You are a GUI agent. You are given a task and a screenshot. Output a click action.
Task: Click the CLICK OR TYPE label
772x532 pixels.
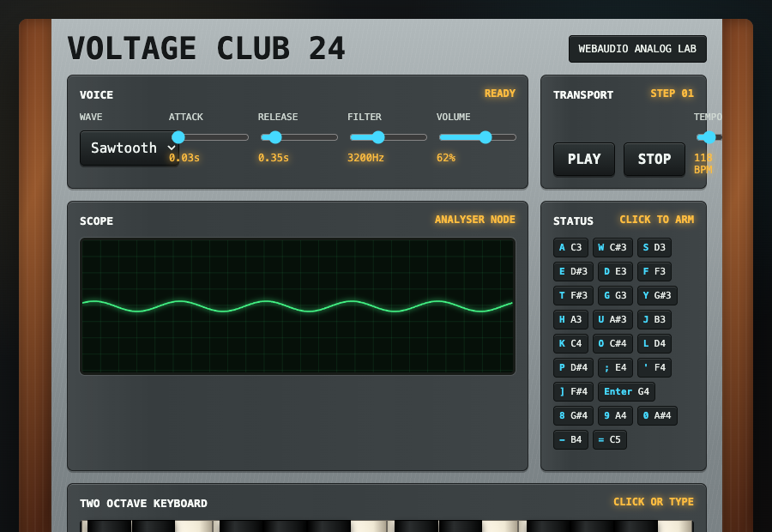(654, 502)
